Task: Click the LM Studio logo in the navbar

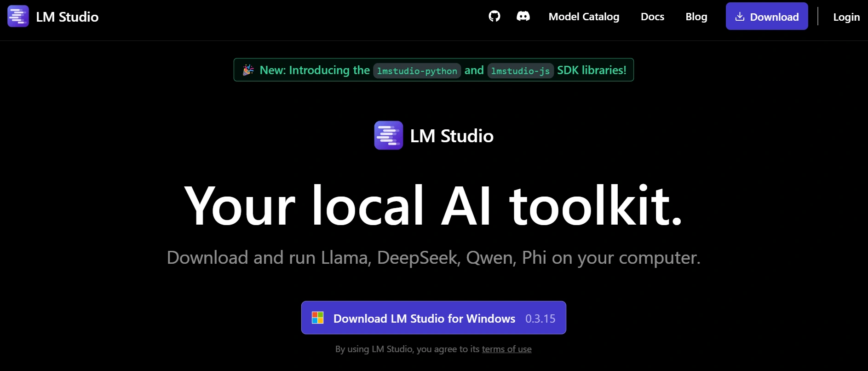Action: tap(18, 17)
